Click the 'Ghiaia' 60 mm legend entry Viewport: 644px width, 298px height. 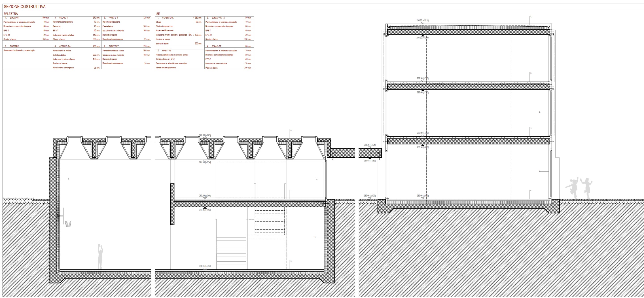[159, 22]
